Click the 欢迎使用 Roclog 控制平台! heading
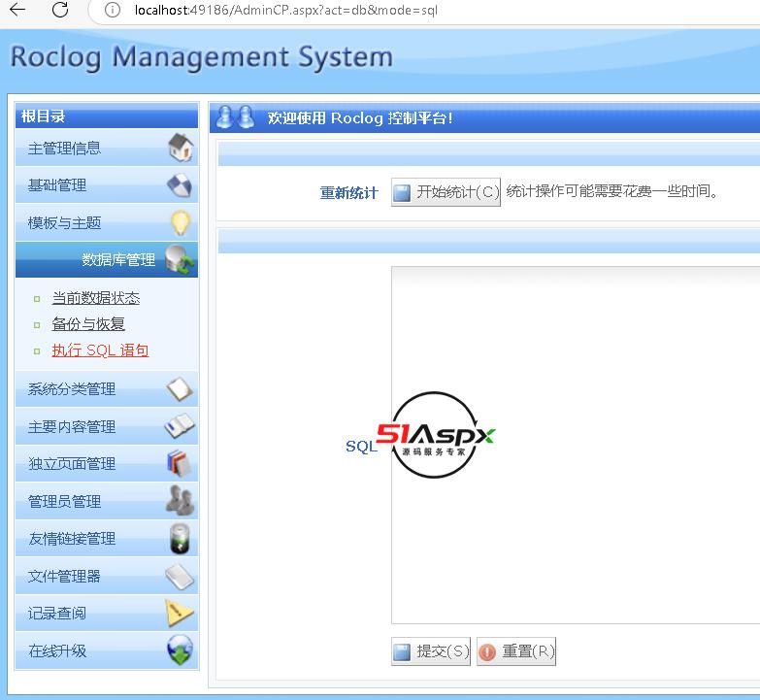This screenshot has width=760, height=700. click(360, 117)
